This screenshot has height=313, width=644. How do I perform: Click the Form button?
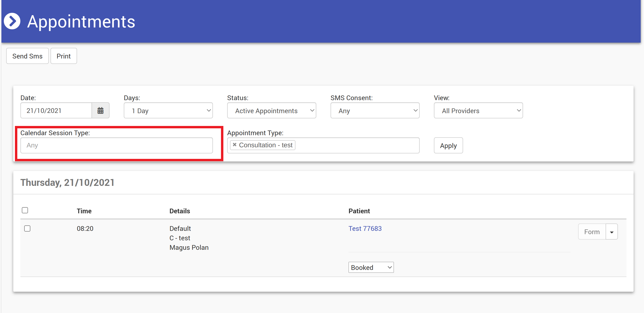pos(592,232)
